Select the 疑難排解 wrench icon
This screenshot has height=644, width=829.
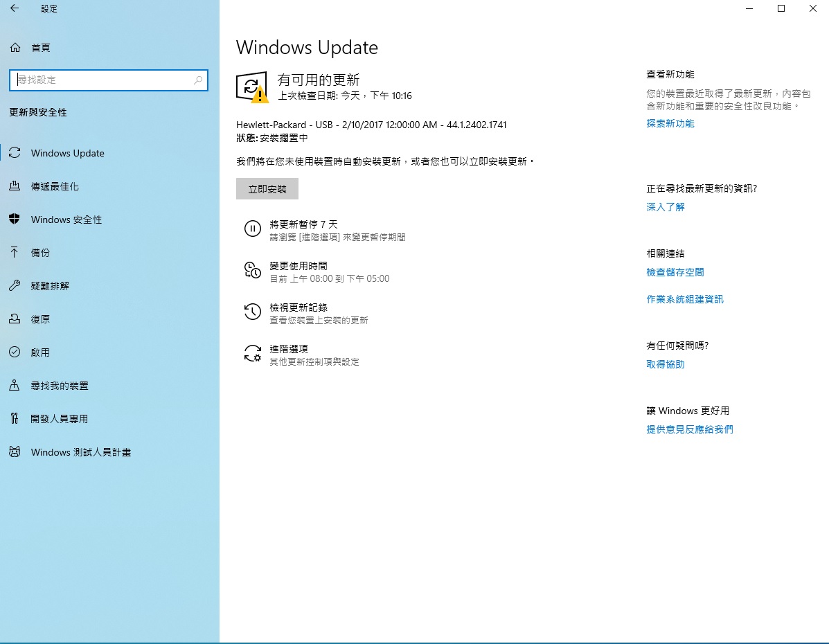click(x=15, y=286)
